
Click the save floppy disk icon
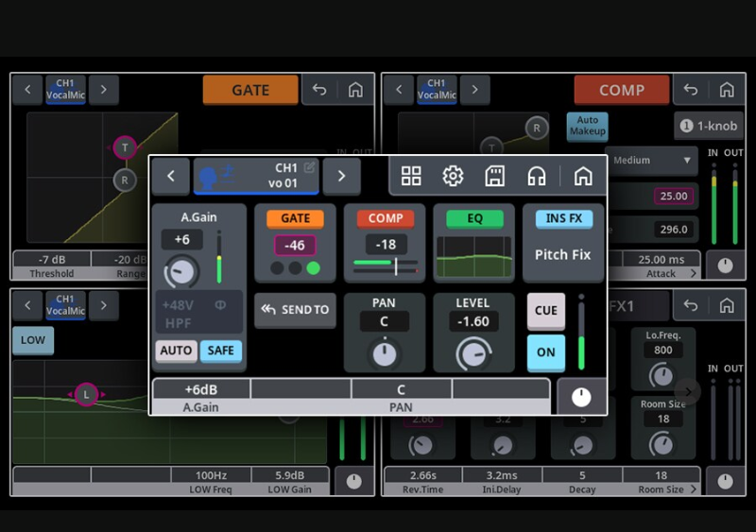(x=494, y=176)
